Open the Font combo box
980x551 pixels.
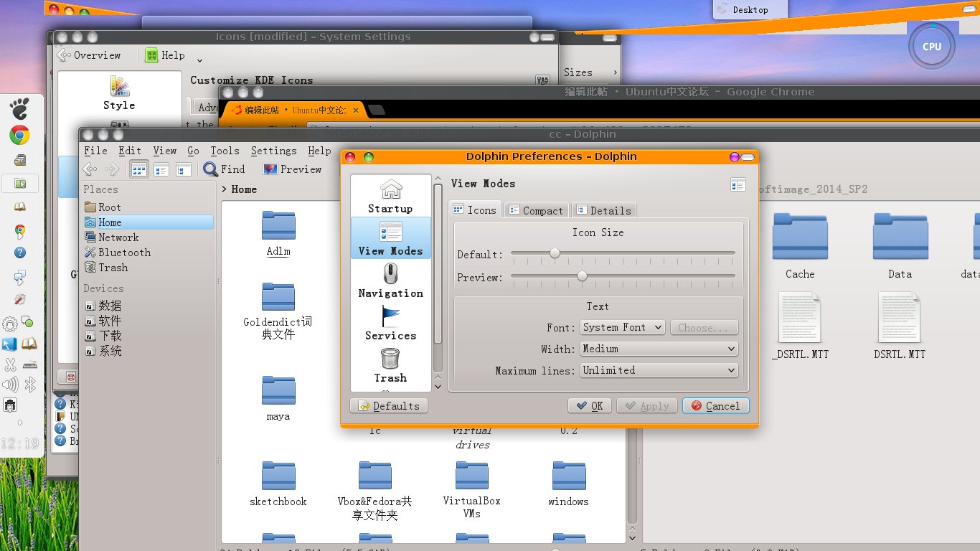[x=623, y=327]
